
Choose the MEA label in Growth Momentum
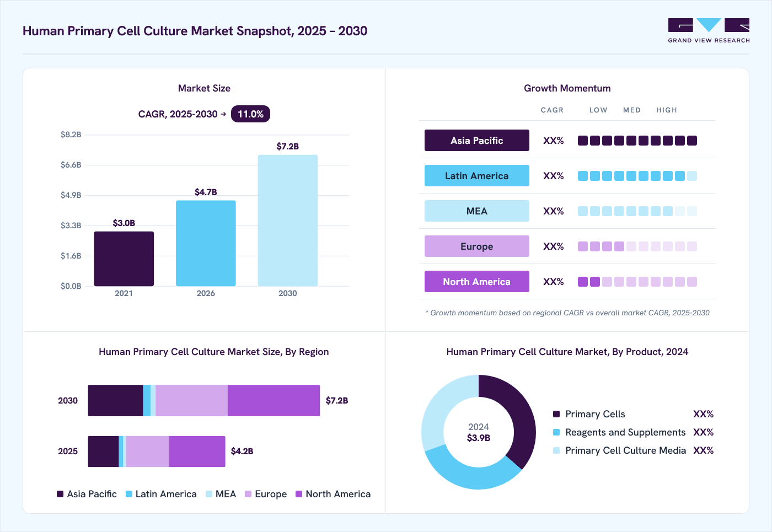coord(477,211)
